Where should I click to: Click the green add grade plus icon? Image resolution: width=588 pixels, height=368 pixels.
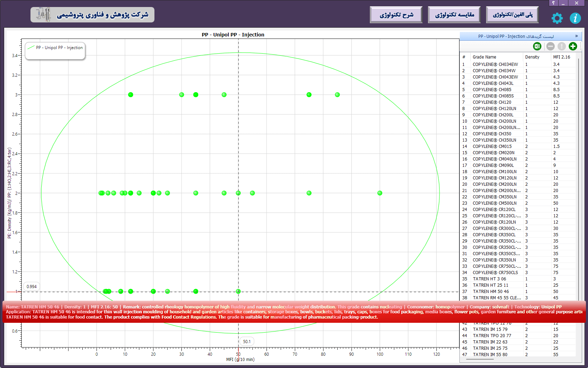[x=573, y=46]
